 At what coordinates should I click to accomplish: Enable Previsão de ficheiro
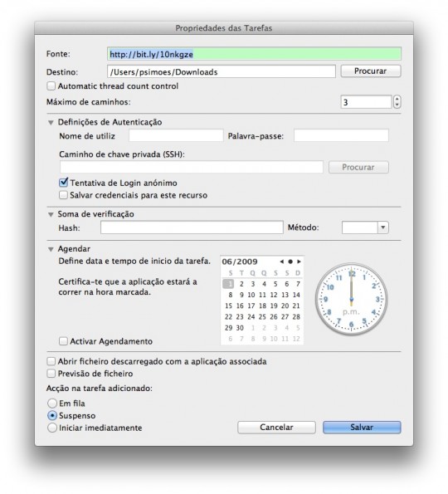[51, 374]
